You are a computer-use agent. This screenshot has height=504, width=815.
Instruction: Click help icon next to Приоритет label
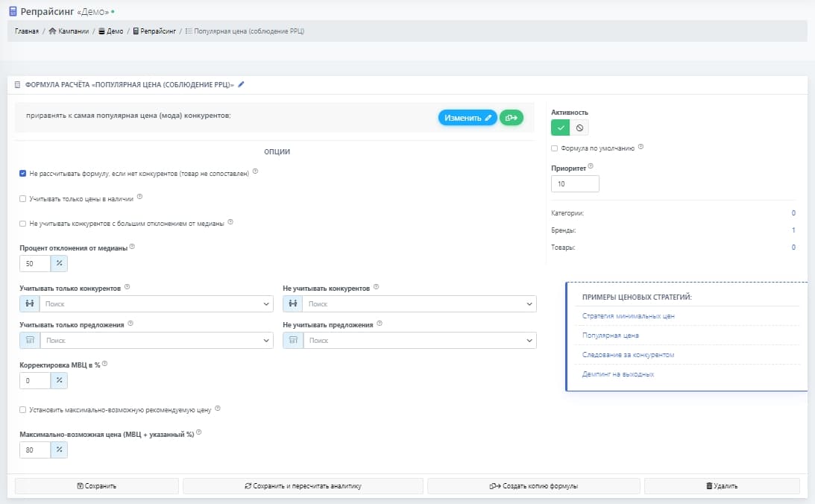[x=591, y=166]
